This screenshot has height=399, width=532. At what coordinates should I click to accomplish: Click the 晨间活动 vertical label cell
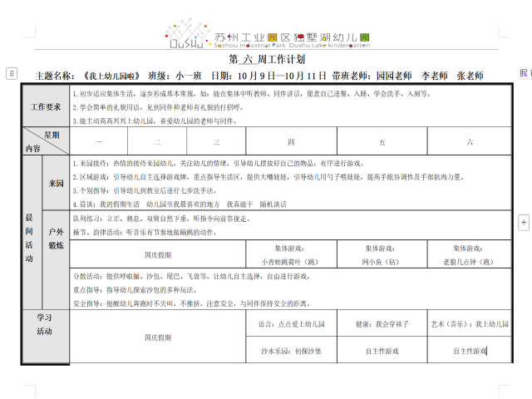[x=30, y=237]
